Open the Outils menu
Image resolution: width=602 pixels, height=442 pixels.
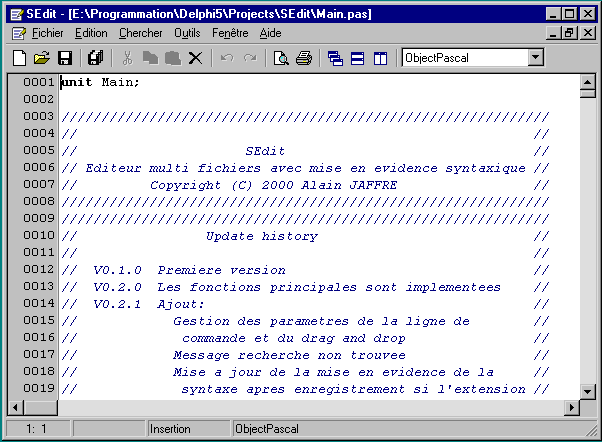pyautogui.click(x=187, y=33)
